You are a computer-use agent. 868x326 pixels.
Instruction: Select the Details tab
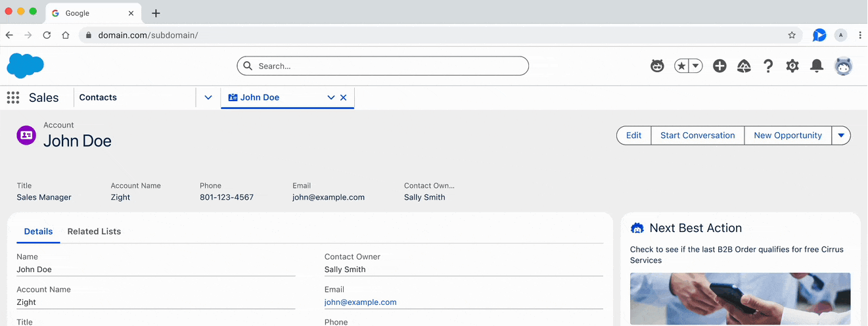coord(38,231)
